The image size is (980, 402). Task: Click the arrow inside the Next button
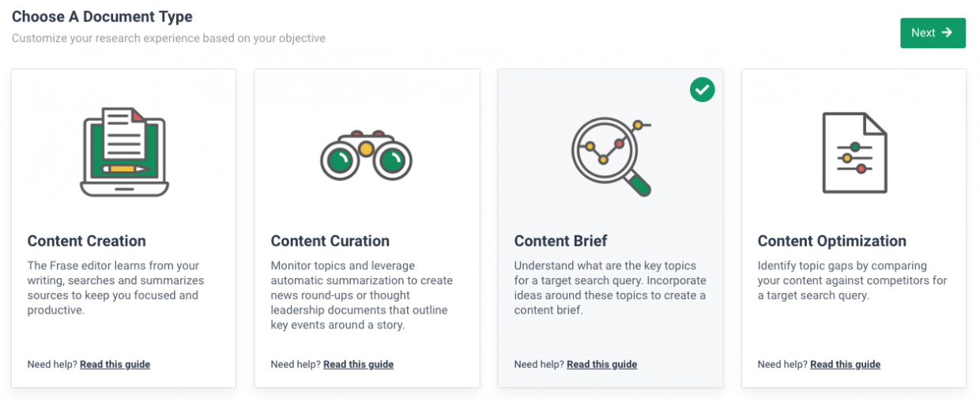tap(947, 32)
